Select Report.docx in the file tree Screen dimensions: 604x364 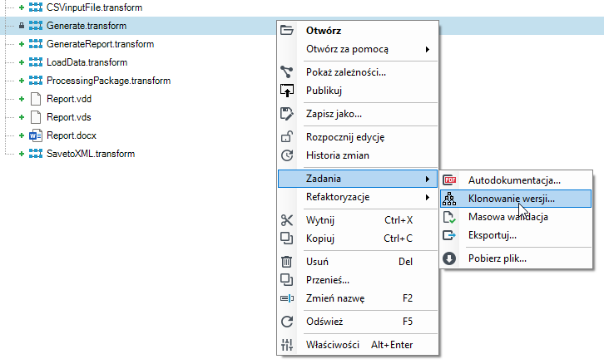[72, 135]
